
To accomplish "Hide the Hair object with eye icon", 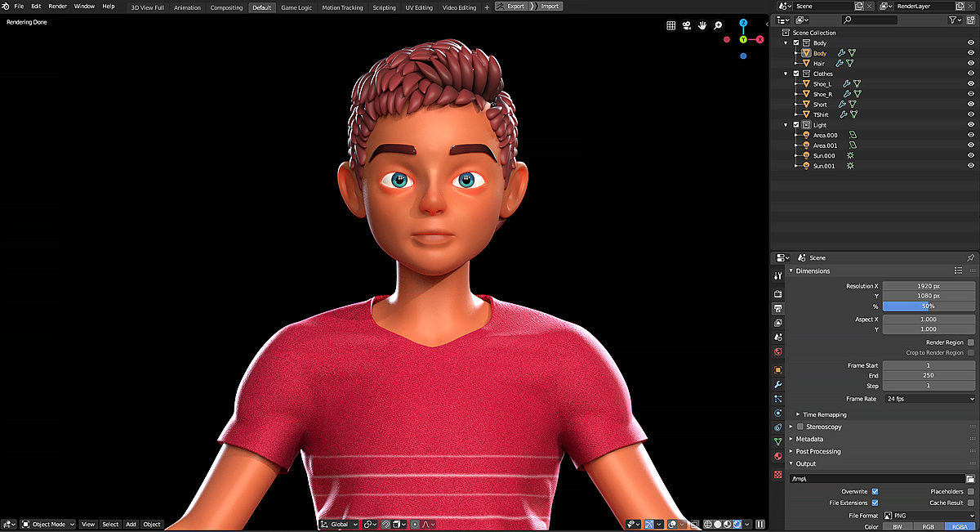I will coord(970,63).
